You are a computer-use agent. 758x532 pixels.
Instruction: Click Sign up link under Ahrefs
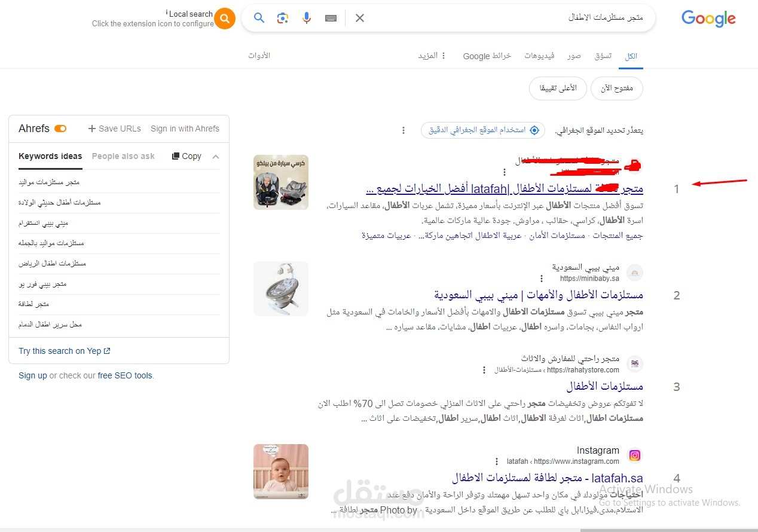(32, 375)
